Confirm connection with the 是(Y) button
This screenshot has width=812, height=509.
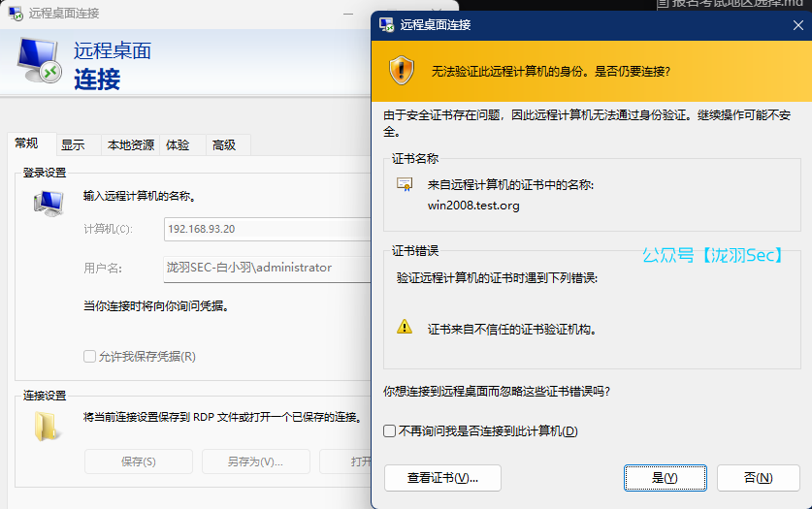click(665, 478)
